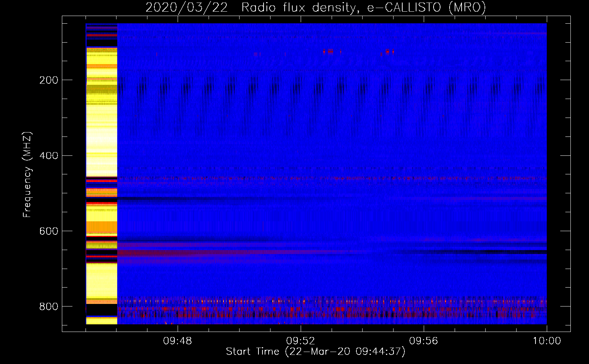This screenshot has width=589, height=364.
Task: Click the 09:52 time tick label
Action: (301, 341)
